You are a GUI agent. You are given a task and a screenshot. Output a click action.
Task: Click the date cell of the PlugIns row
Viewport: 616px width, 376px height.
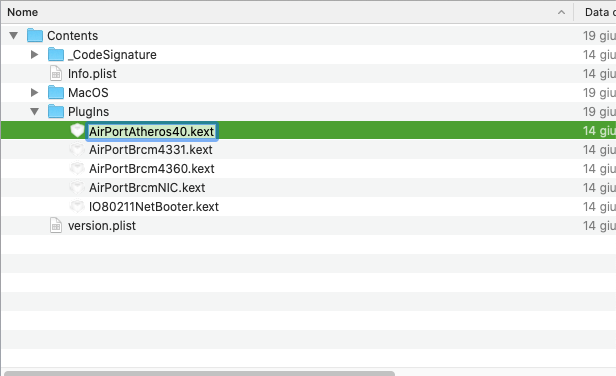[599, 112]
